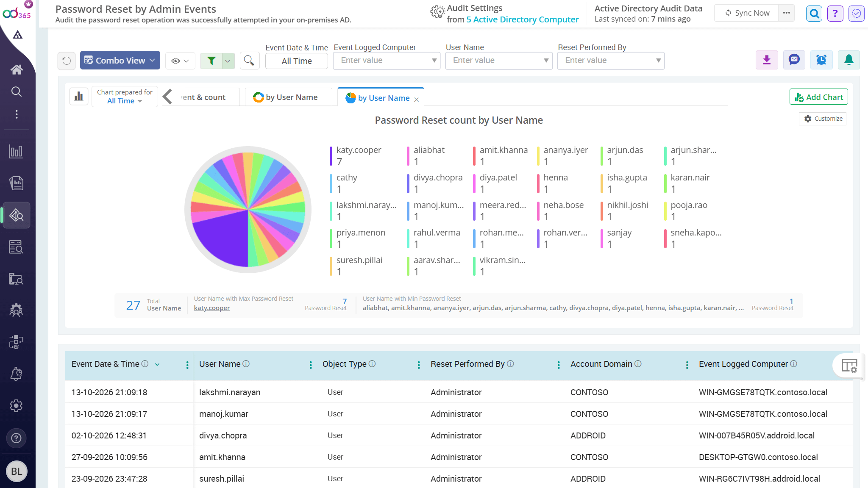The width and height of the screenshot is (868, 488).
Task: Click the Customize chart button
Action: tap(823, 119)
